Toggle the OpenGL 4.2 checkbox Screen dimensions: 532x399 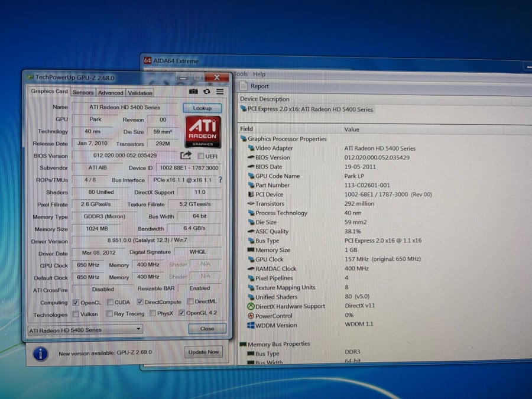[182, 313]
